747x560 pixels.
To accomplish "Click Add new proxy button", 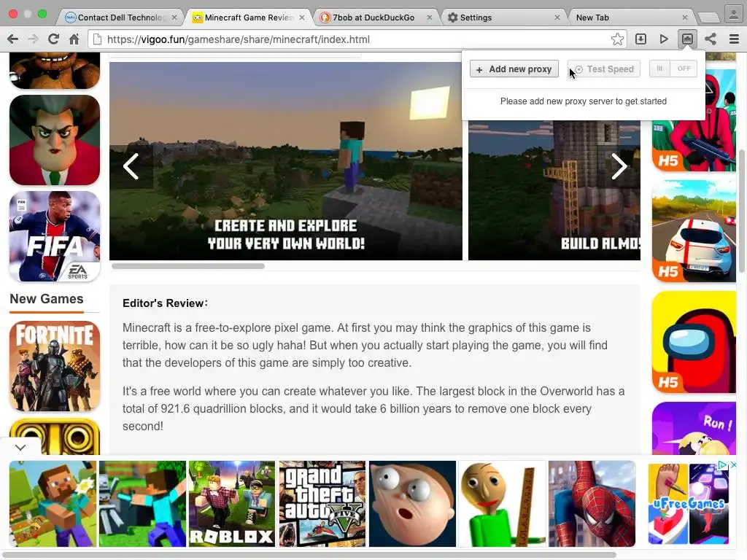I will point(514,69).
